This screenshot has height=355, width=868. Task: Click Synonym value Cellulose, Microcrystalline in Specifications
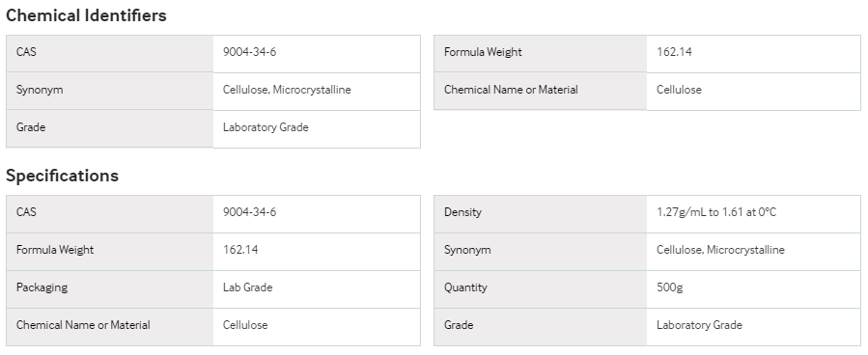point(720,250)
